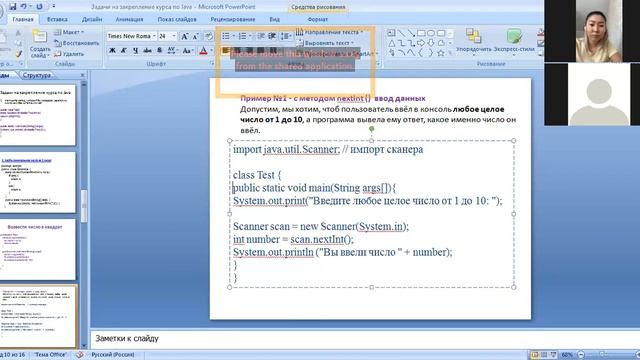Open the Экспресс-стили (Quick Styles) gallery

pyautogui.click(x=514, y=42)
